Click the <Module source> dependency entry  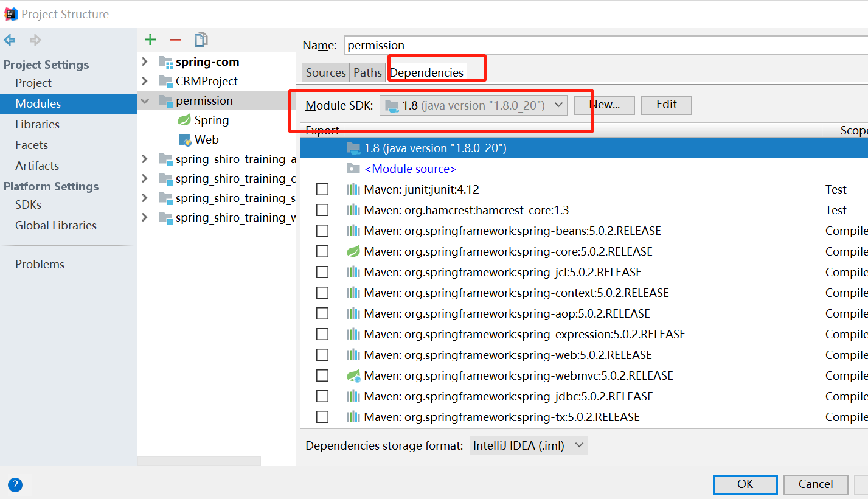[x=410, y=169]
